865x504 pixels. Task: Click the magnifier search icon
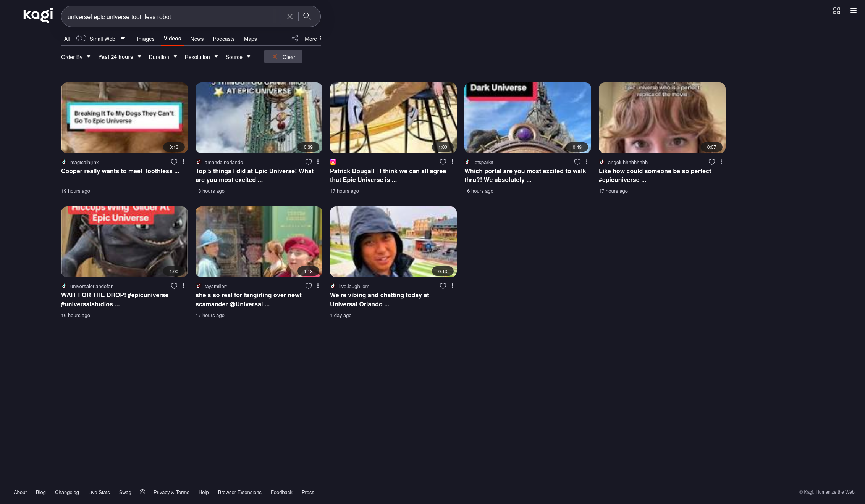pyautogui.click(x=307, y=16)
